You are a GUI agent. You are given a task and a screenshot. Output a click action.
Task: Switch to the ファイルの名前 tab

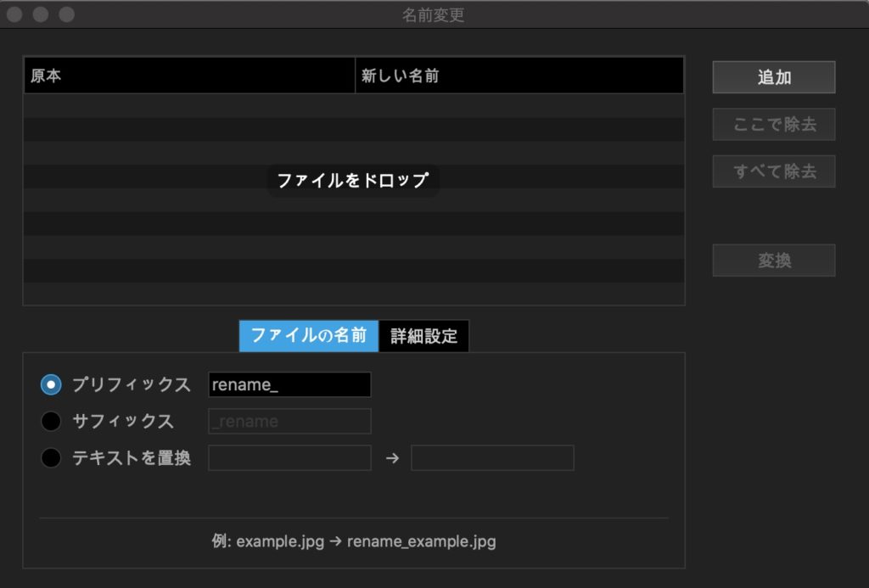(x=309, y=336)
